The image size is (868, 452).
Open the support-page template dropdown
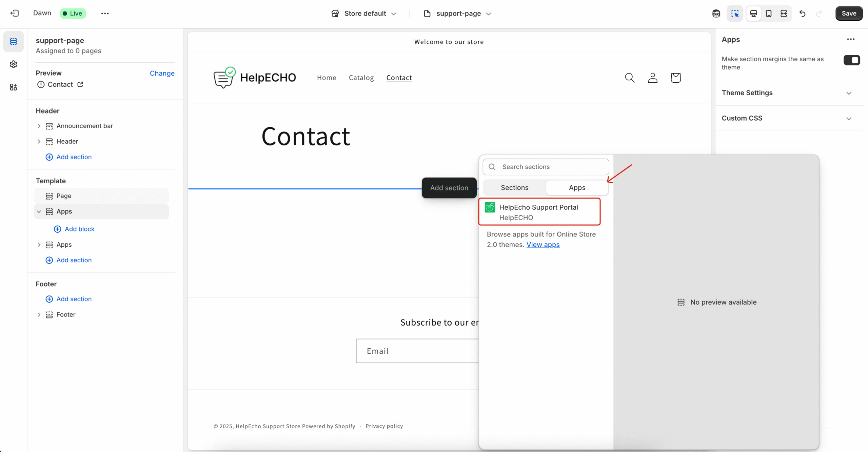coord(458,14)
